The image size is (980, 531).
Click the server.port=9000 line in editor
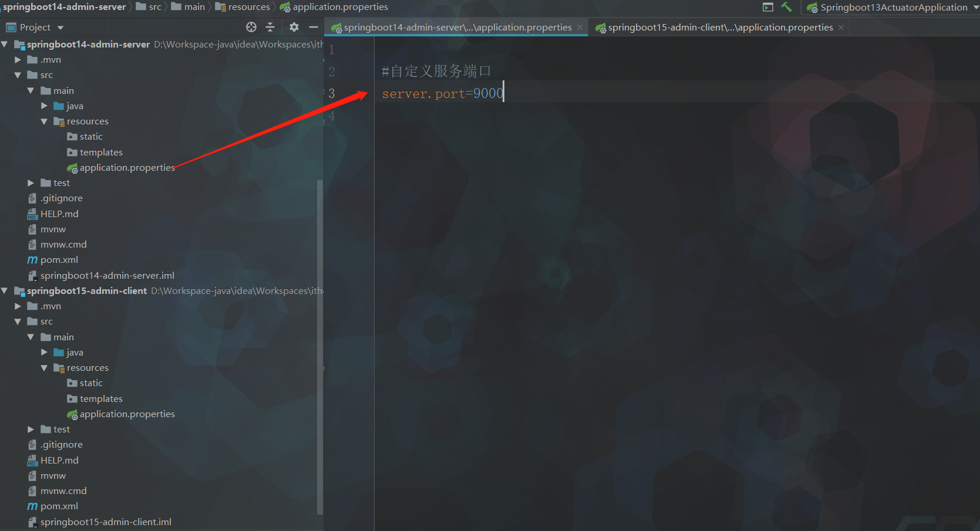click(443, 93)
